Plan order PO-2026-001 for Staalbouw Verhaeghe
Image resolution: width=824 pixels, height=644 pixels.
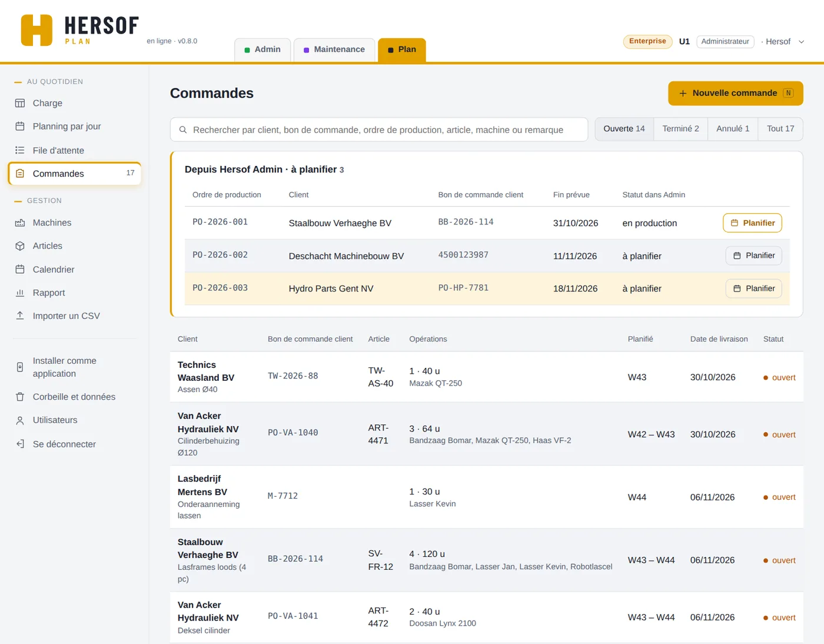[x=752, y=223]
